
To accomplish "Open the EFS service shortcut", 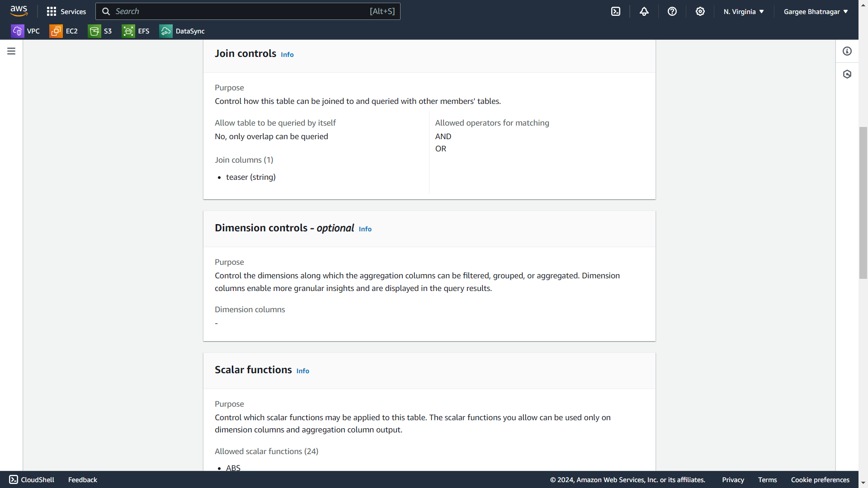I will pyautogui.click(x=136, y=31).
